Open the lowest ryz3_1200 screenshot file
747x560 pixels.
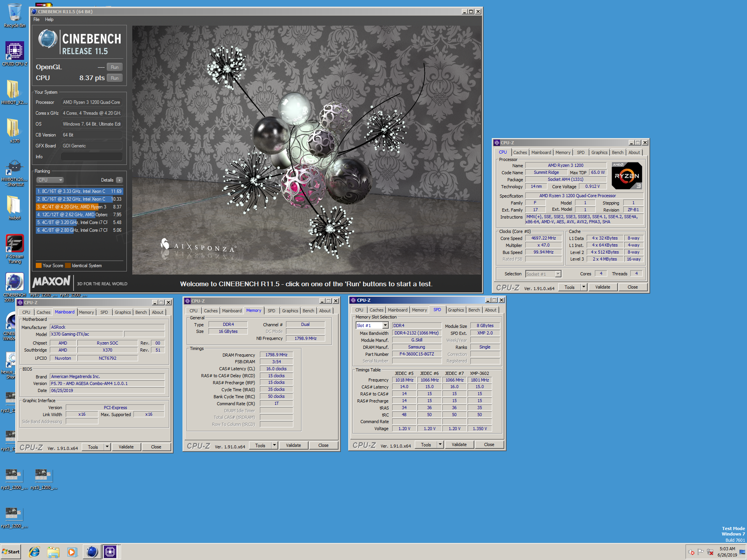pos(14,517)
